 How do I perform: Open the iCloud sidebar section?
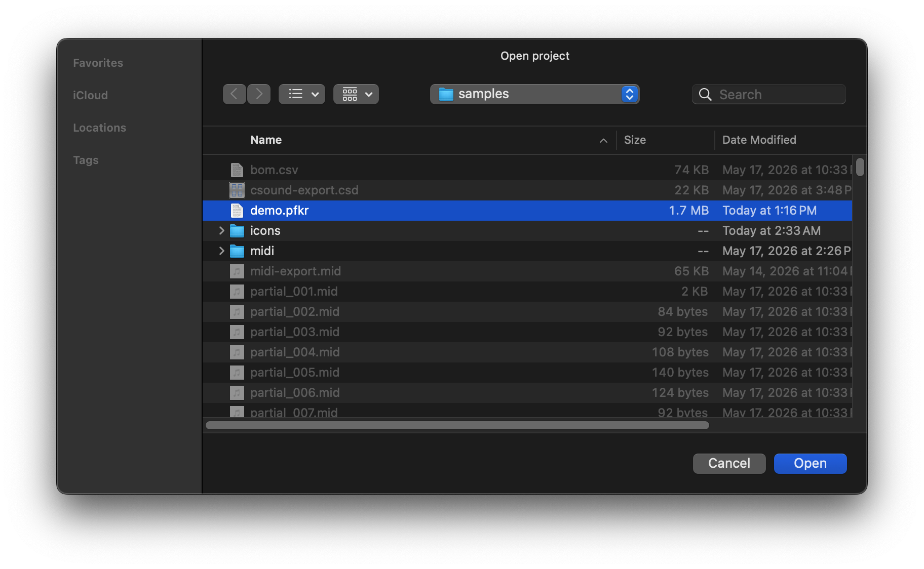click(x=90, y=95)
